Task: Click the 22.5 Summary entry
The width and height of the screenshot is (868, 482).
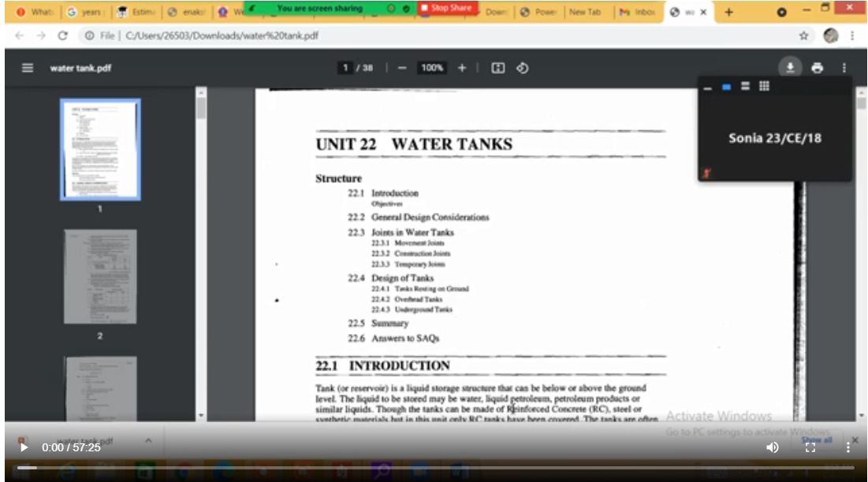Action: (x=378, y=324)
